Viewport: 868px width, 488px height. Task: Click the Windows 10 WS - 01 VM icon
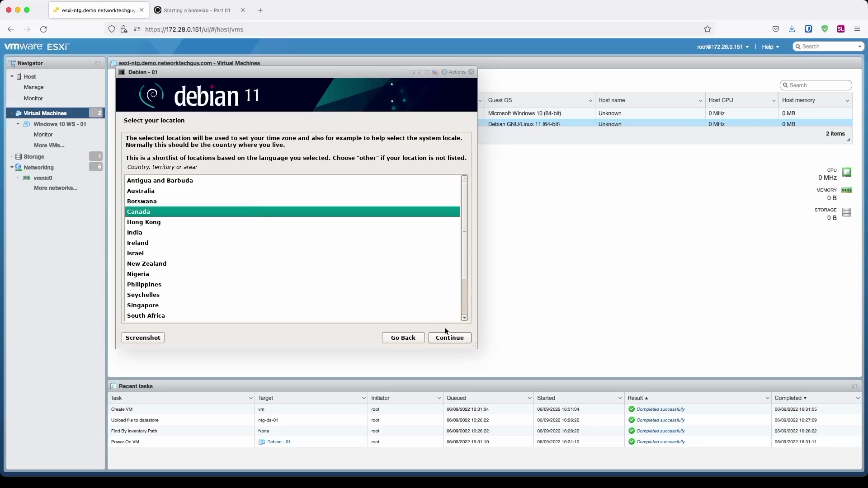(x=27, y=124)
